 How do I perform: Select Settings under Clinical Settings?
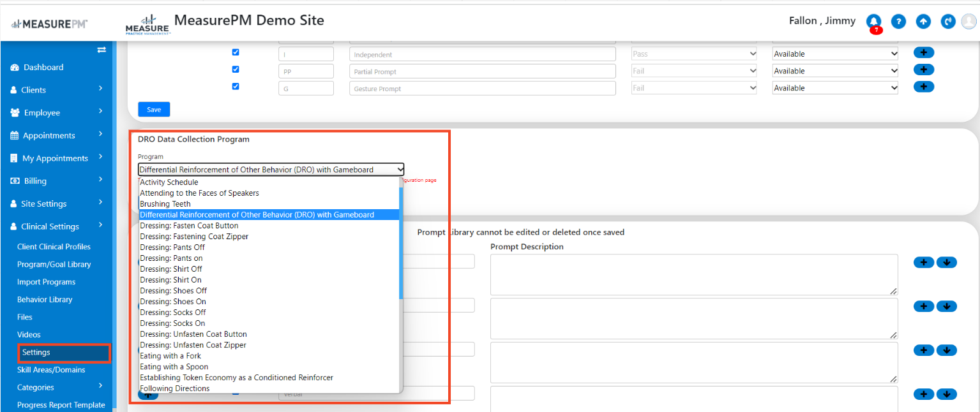64,353
